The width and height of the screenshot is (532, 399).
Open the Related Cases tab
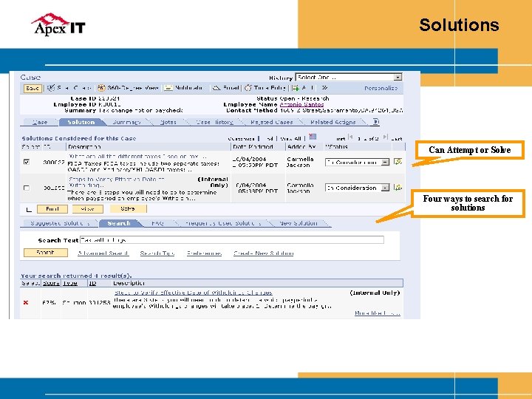coord(271,122)
